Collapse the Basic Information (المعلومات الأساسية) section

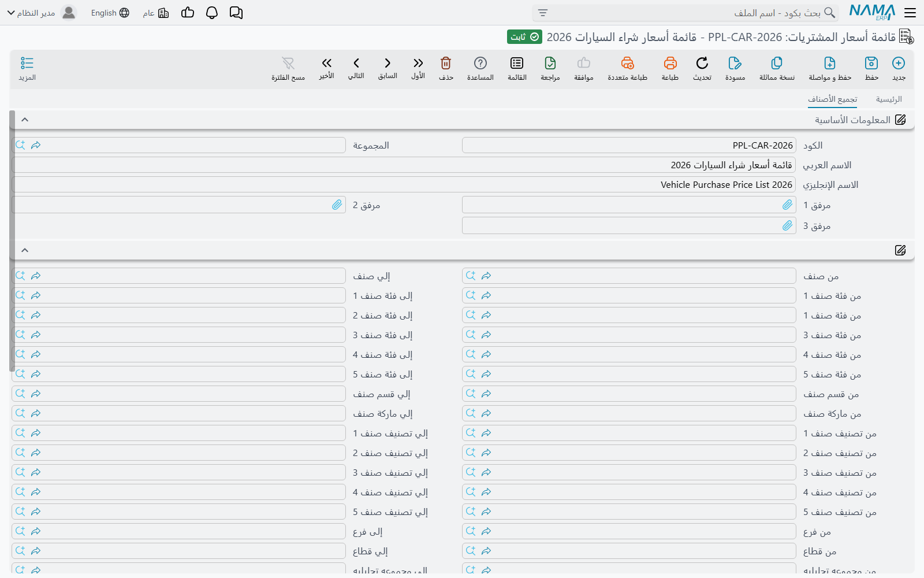pyautogui.click(x=25, y=120)
